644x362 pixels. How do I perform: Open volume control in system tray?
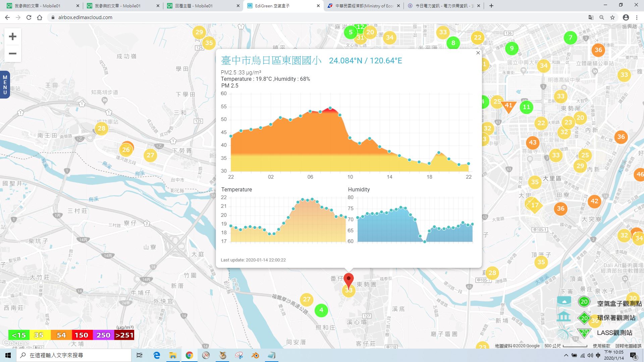(x=590, y=355)
